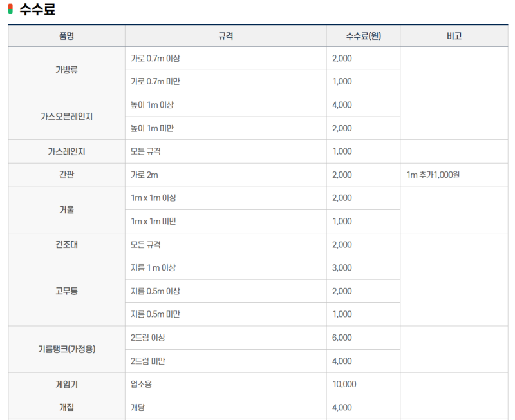Screen dimensions: 515x420
Task: Click the 1,000 fee for 가로 0.7m 미만
Action: (x=342, y=82)
